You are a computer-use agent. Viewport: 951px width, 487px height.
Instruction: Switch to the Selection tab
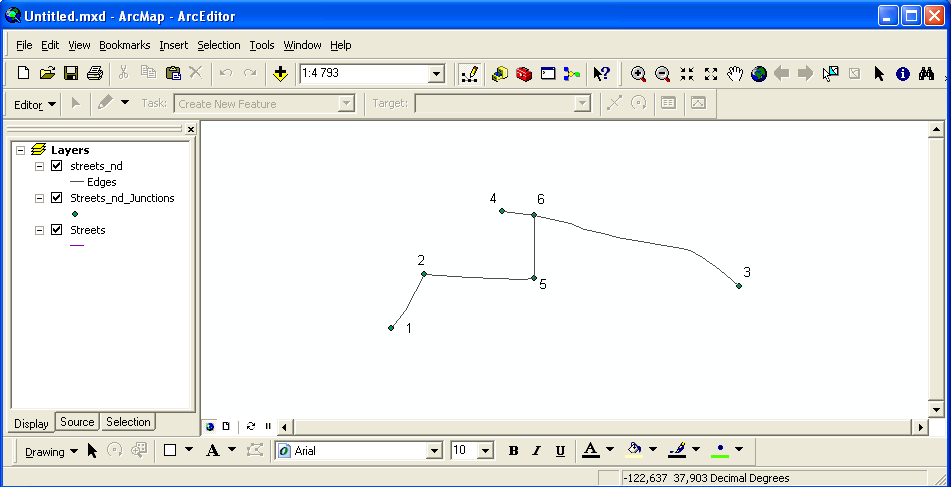[x=128, y=422]
